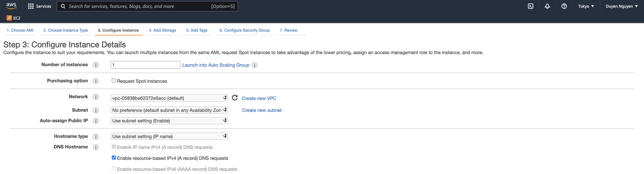The height and width of the screenshot is (174, 644).
Task: Switch to Configure Security Group step
Action: (x=244, y=30)
